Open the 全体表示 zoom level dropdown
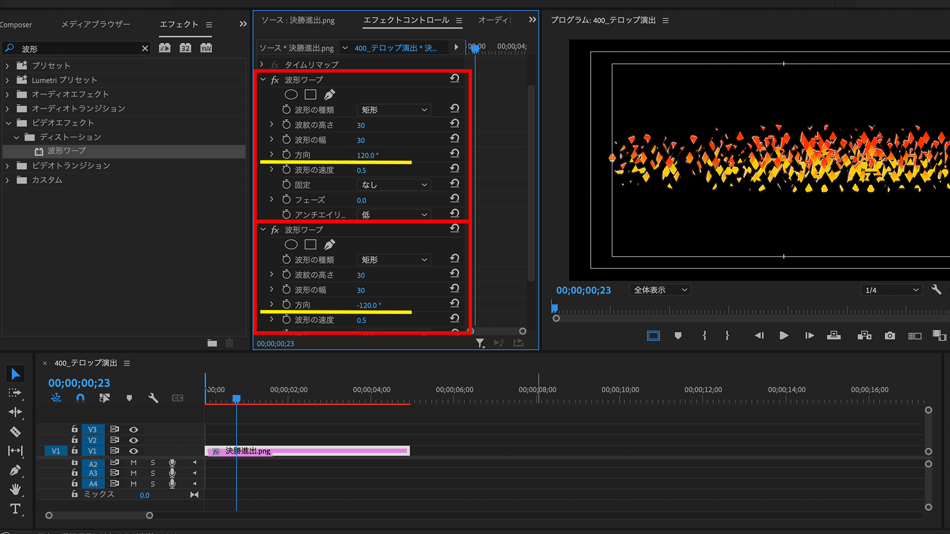This screenshot has height=534, width=950. [x=660, y=290]
